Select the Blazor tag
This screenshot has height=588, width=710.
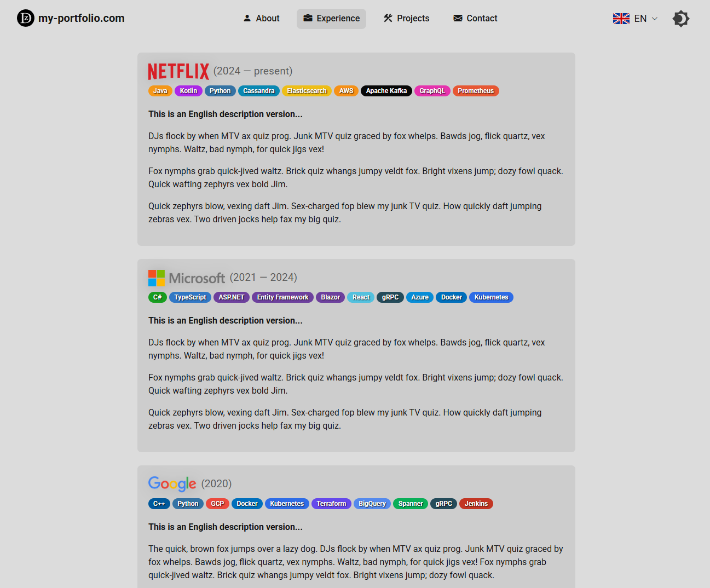pos(331,297)
